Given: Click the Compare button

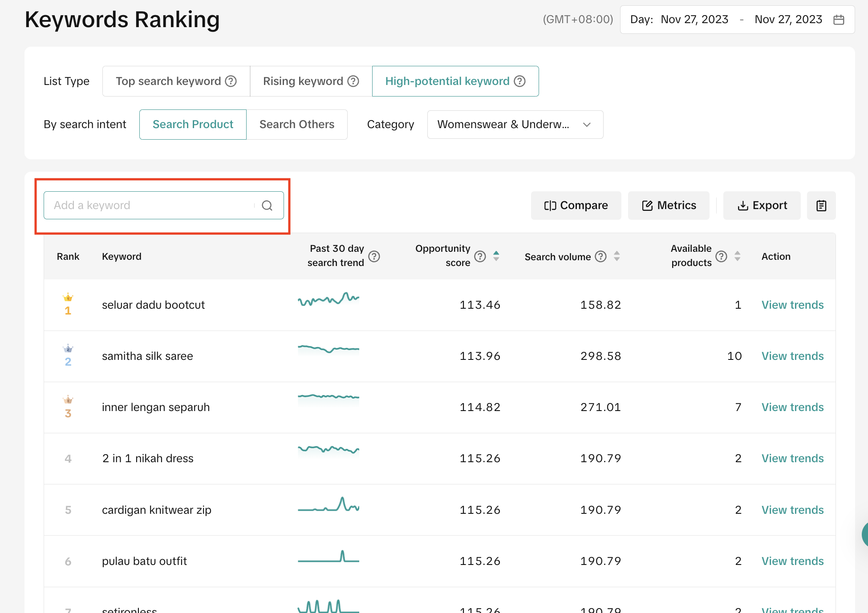Looking at the screenshot, I should 576,206.
